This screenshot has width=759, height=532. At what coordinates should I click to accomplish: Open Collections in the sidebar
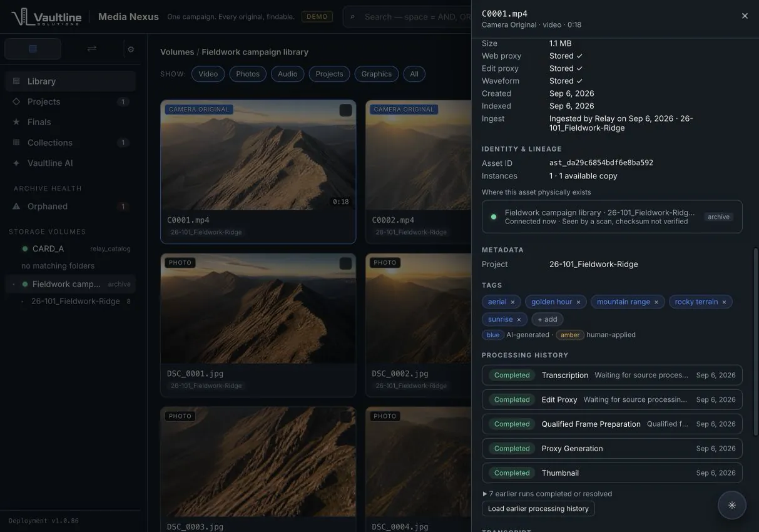(70, 143)
